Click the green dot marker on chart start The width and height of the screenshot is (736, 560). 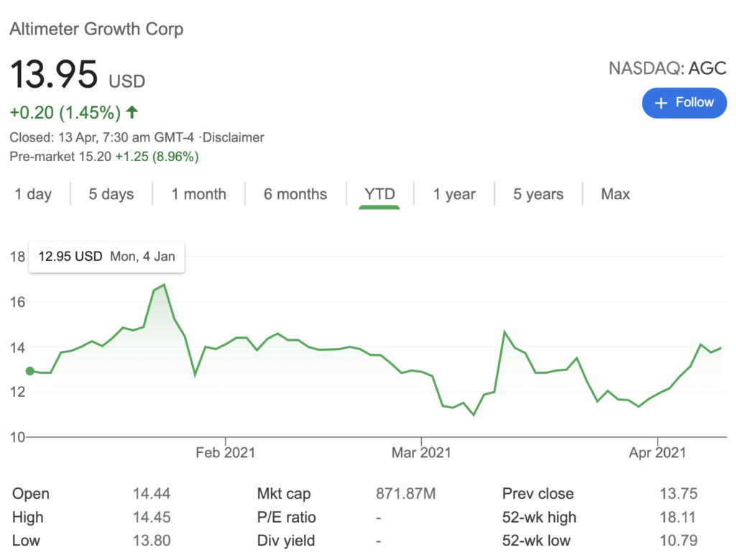click(30, 372)
